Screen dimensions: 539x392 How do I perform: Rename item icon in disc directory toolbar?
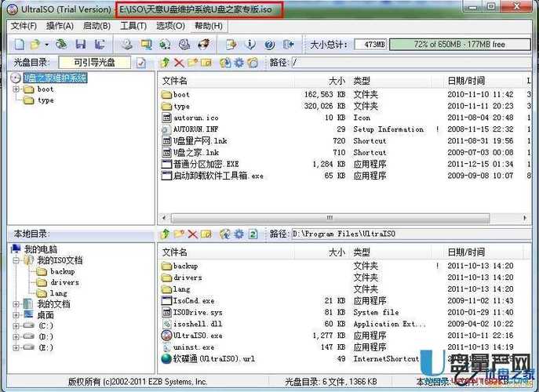coord(206,63)
